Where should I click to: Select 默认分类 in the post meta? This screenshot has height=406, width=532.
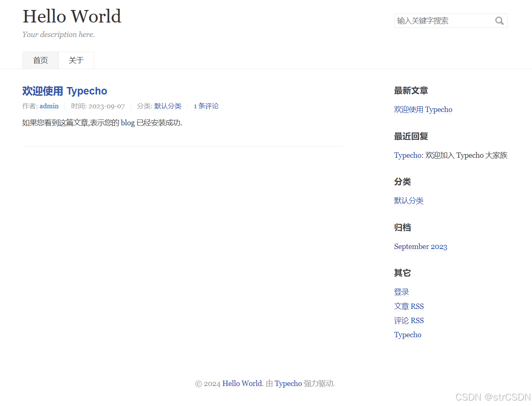pyautogui.click(x=168, y=106)
